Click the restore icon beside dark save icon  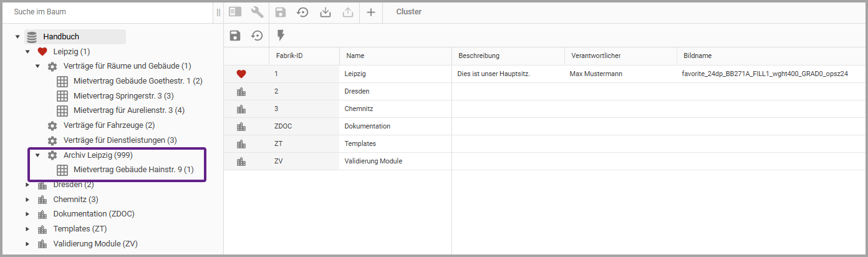pyautogui.click(x=257, y=36)
